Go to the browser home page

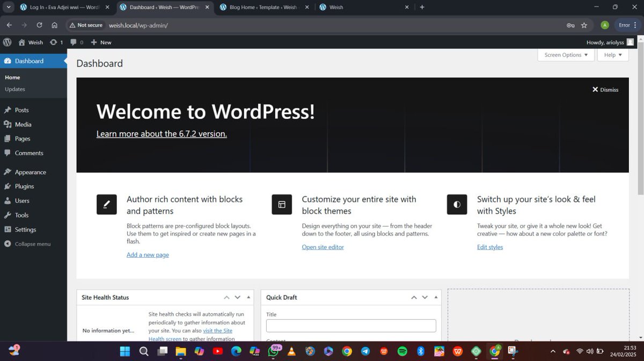(54, 25)
